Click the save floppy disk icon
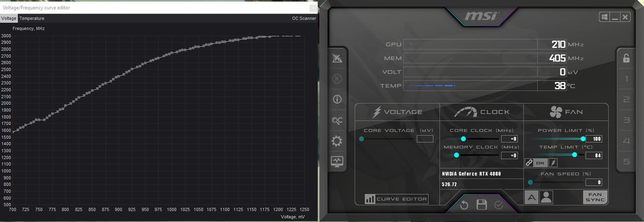This screenshot has width=644, height=222. (x=481, y=205)
